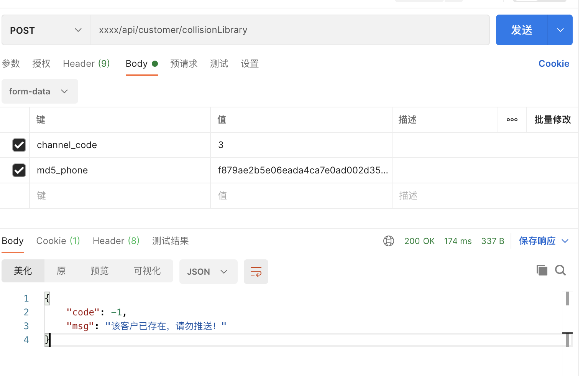Screen dimensions: 588x376
Task: Open search in response with magnifier icon
Action: (560, 270)
